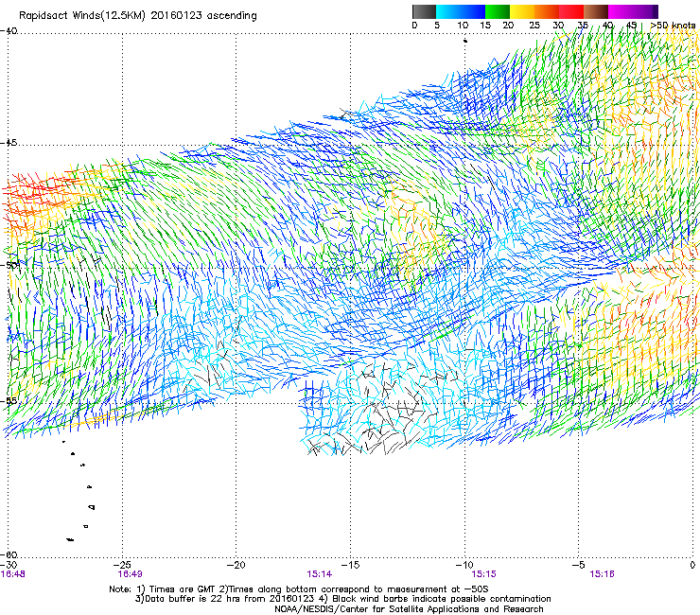The image size is (700, 615).
Task: Click the note line about 'Data buffer is 22 hrs'
Action: click(342, 599)
